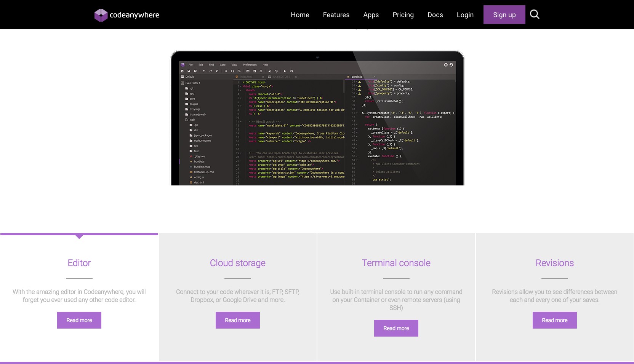Click the purple Sign up button

click(x=504, y=14)
